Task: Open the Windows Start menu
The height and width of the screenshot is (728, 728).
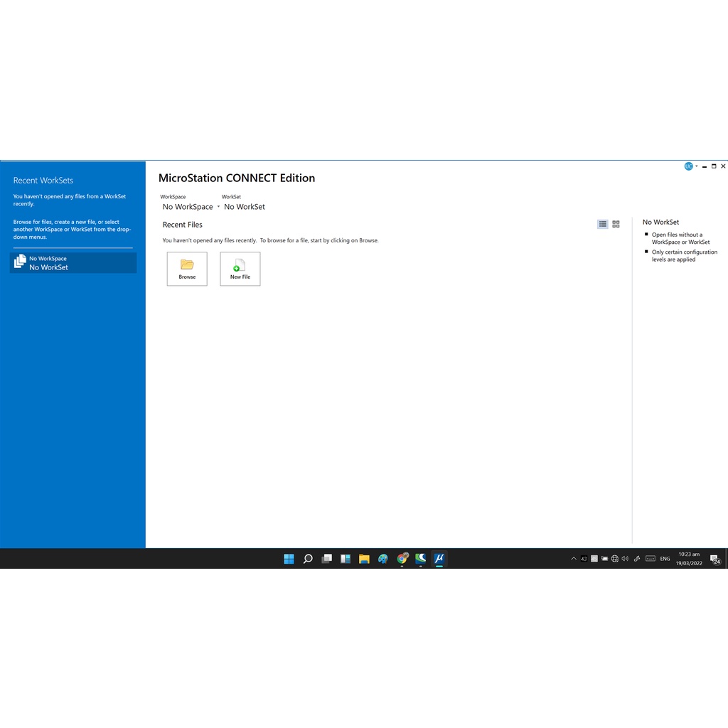Action: [x=289, y=559]
